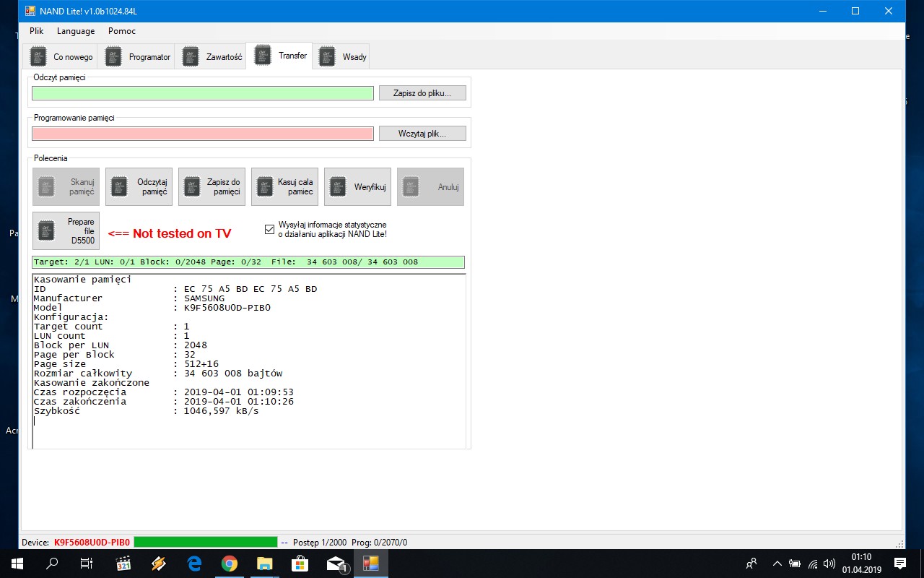Click the green status bar progress indicator
Viewport: 924px width, 578px height.
coord(206,542)
